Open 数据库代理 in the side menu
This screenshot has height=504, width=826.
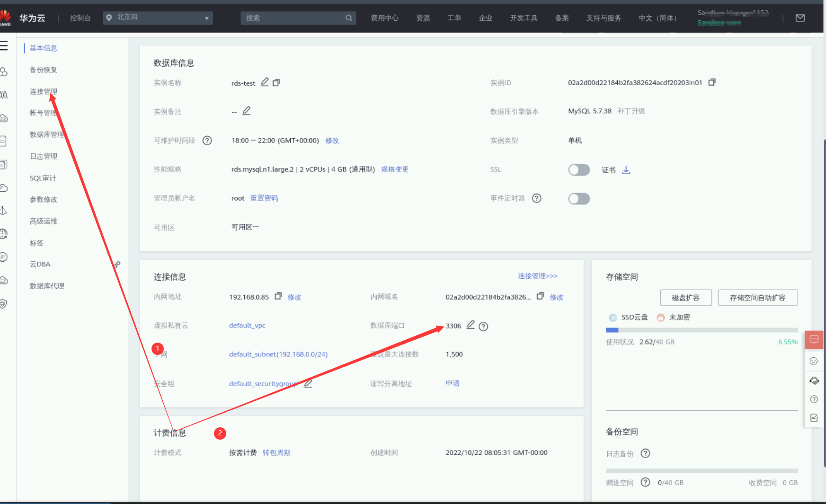pos(47,286)
